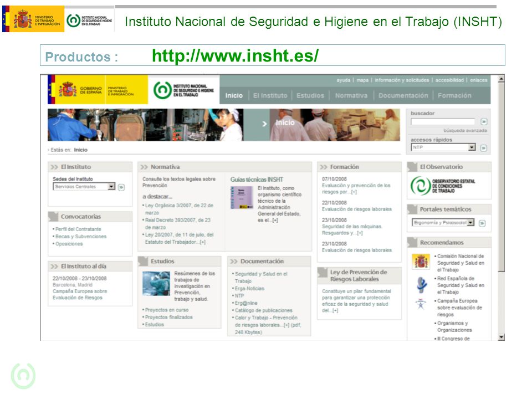The height and width of the screenshot is (399, 532).
Task: Open the NTP accesos rápidos dropdown
Action: (443, 147)
